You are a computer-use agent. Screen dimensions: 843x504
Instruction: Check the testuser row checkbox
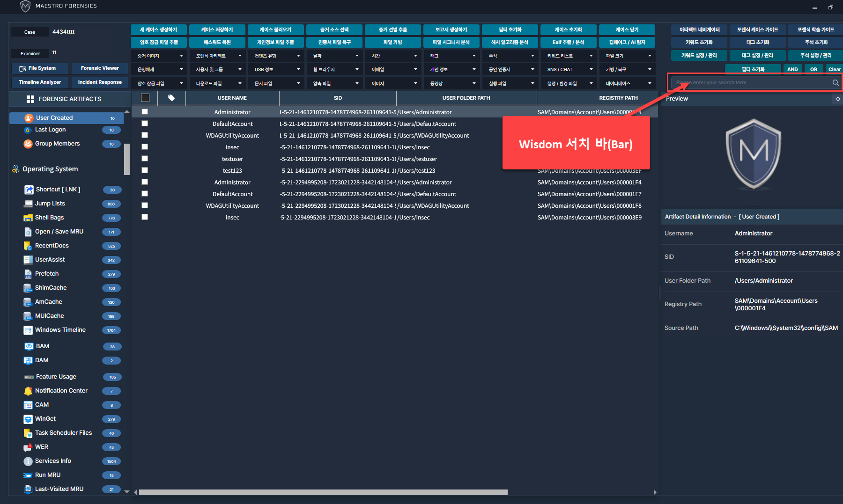pos(145,159)
